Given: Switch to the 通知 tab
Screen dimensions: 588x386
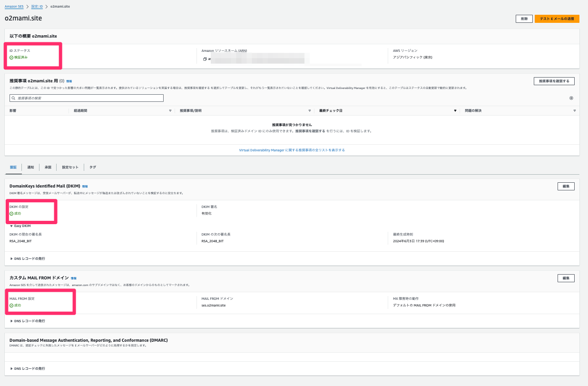Looking at the screenshot, I should coord(30,167).
